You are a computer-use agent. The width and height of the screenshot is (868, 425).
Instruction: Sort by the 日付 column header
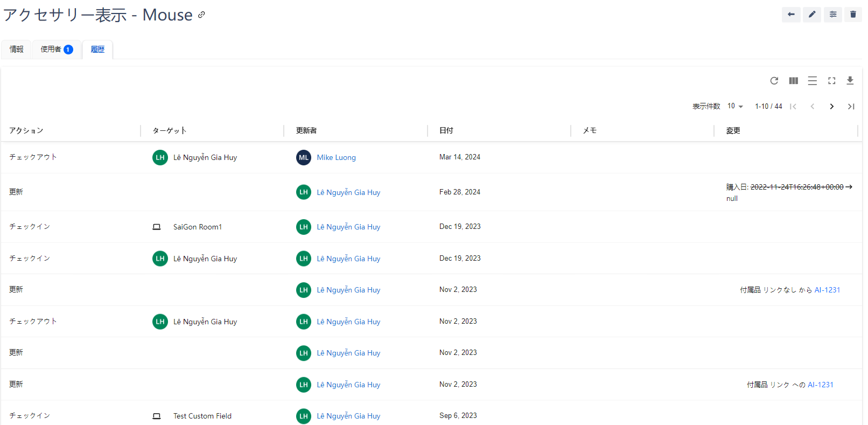point(446,130)
